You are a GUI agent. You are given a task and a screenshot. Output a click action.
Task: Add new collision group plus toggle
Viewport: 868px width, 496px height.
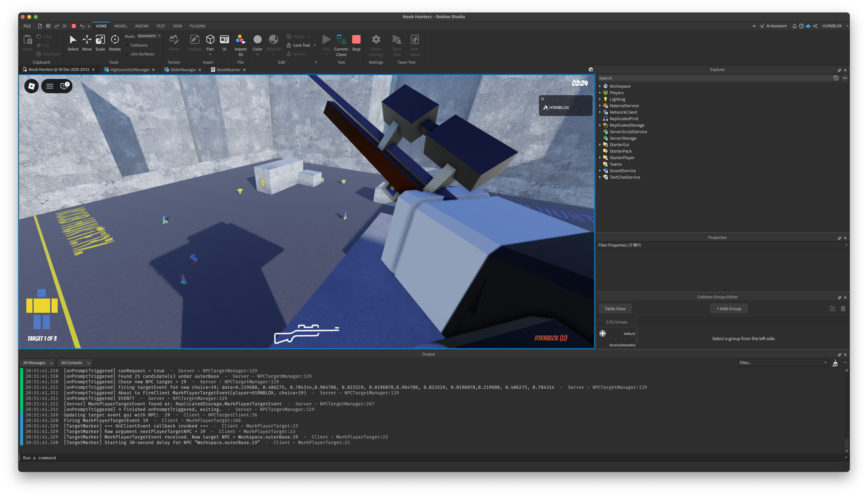[x=602, y=333]
